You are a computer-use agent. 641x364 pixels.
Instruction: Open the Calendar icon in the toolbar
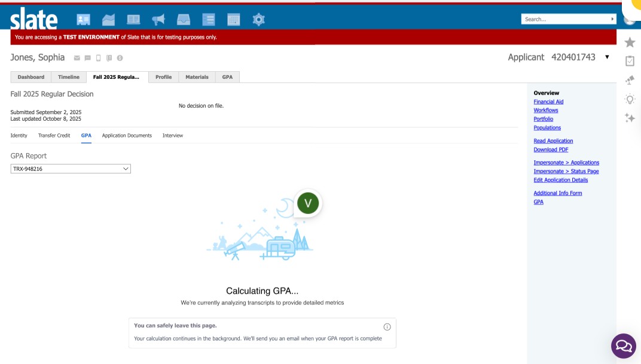tap(234, 19)
